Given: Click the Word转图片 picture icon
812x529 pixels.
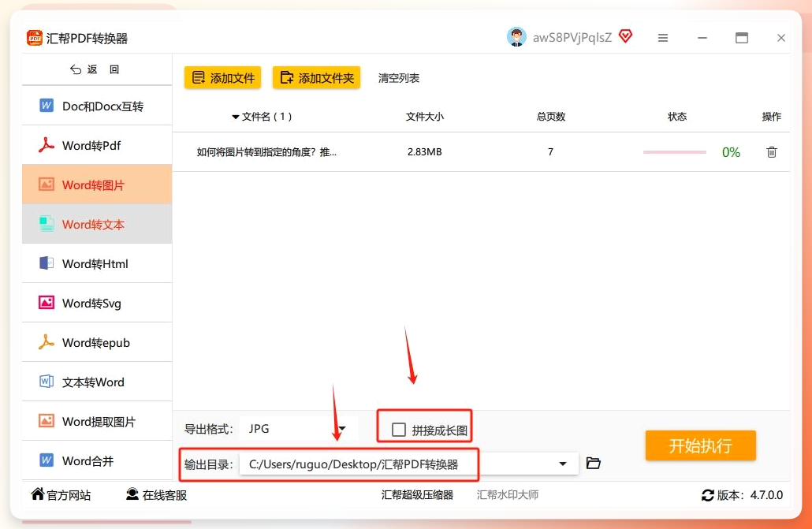Looking at the screenshot, I should pyautogui.click(x=47, y=184).
